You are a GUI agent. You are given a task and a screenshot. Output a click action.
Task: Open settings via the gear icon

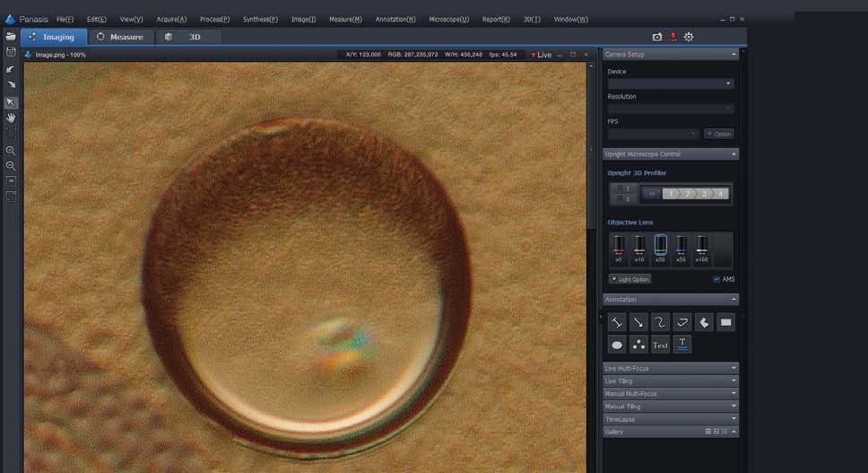[x=689, y=37]
